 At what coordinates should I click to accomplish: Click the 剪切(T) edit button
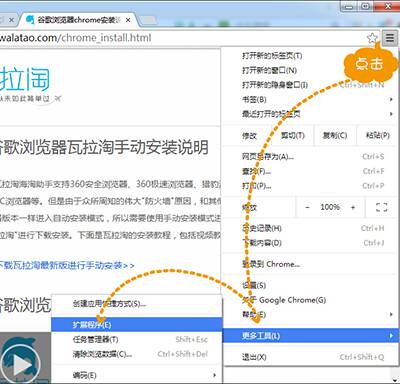click(293, 135)
